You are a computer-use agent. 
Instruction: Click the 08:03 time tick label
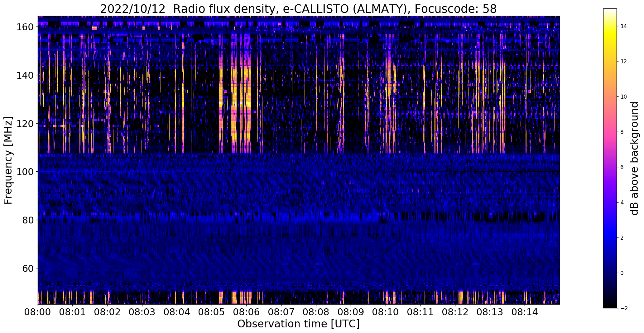point(142,312)
